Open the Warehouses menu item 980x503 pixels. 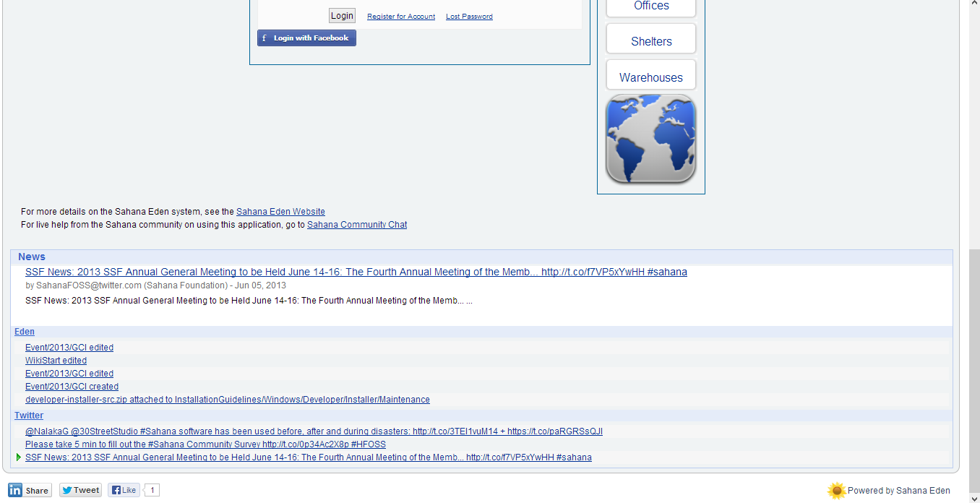651,77
